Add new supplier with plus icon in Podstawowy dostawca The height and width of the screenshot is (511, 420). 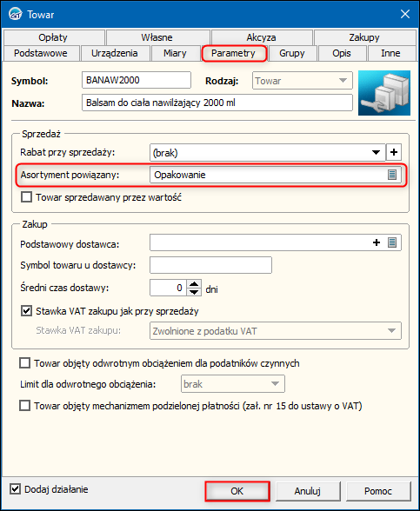pos(377,242)
